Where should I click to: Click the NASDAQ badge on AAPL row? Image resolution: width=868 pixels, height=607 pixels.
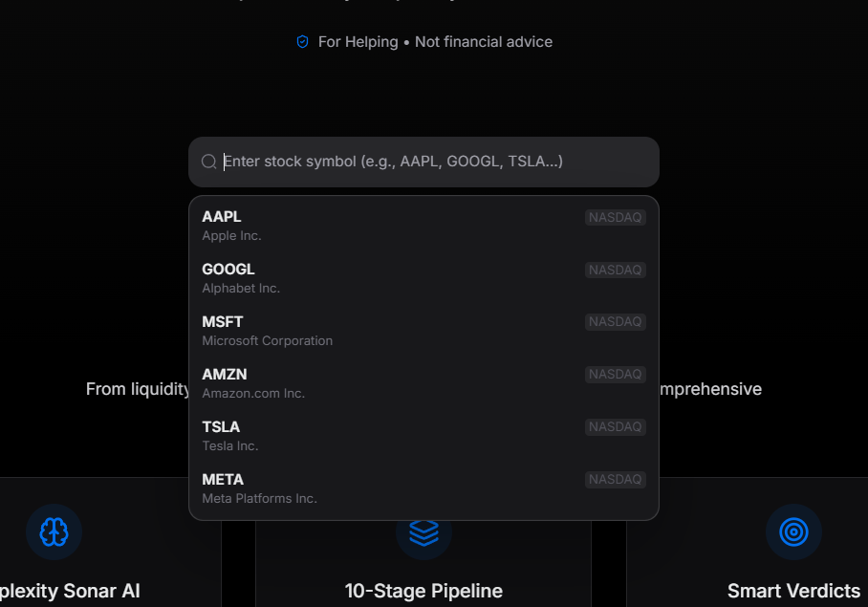tap(615, 217)
